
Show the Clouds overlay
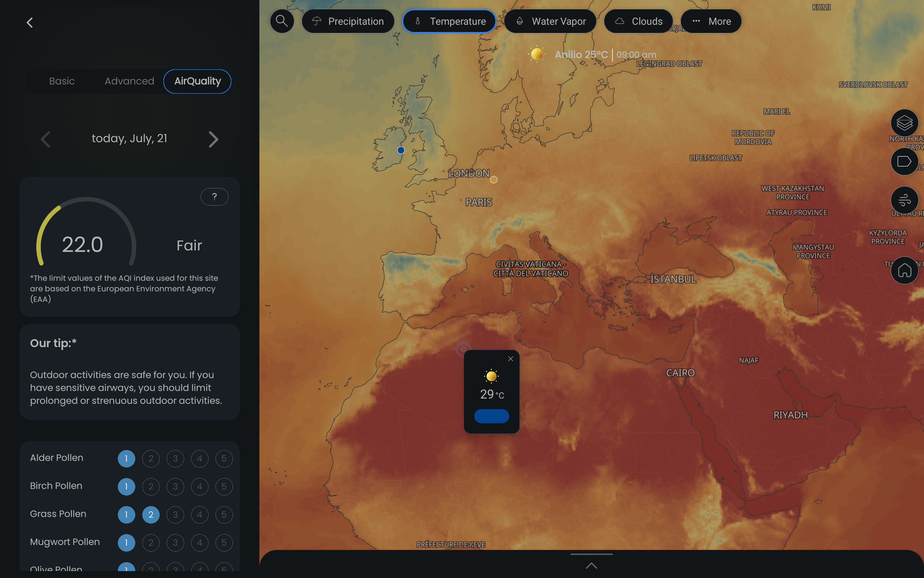[x=638, y=21]
